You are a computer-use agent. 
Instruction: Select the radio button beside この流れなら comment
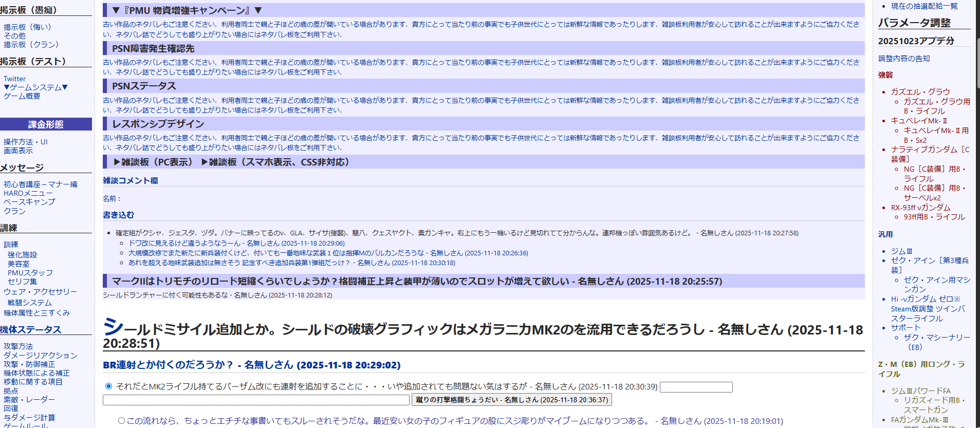[x=122, y=421]
